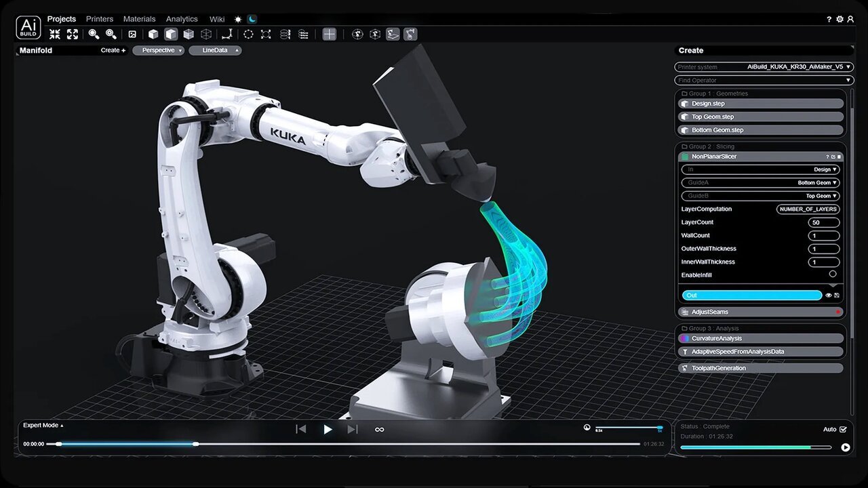This screenshot has width=868, height=488.
Task: Toggle the EnableInfill radio option
Action: coord(832,274)
